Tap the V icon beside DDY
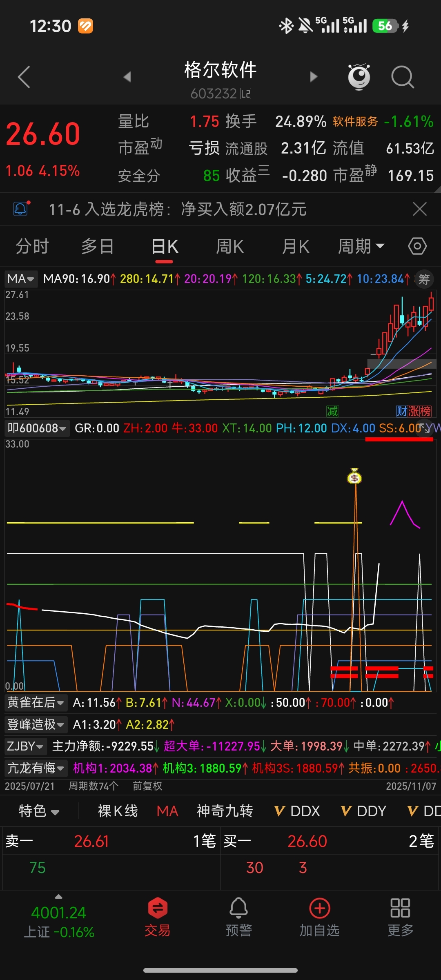The image size is (441, 980). click(x=346, y=811)
